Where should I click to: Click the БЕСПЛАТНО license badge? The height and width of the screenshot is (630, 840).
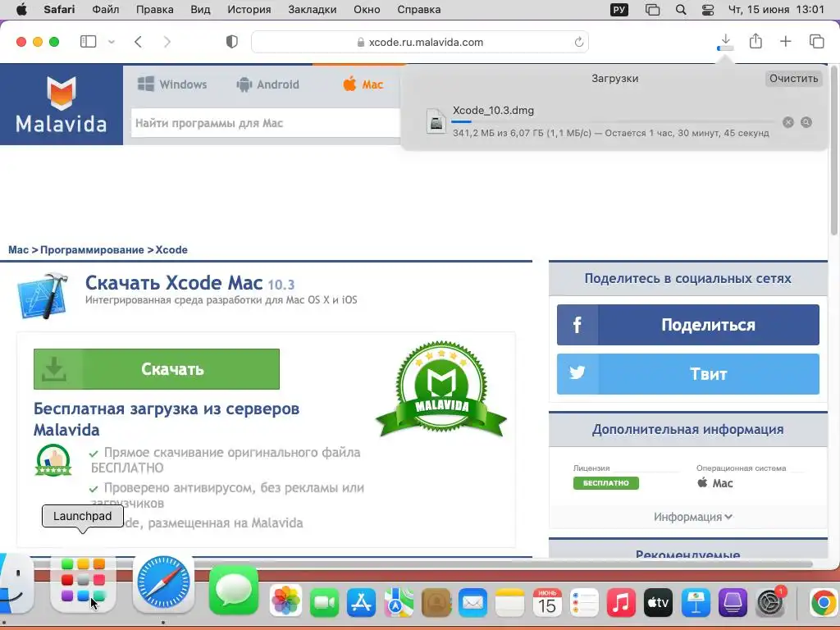606,482
